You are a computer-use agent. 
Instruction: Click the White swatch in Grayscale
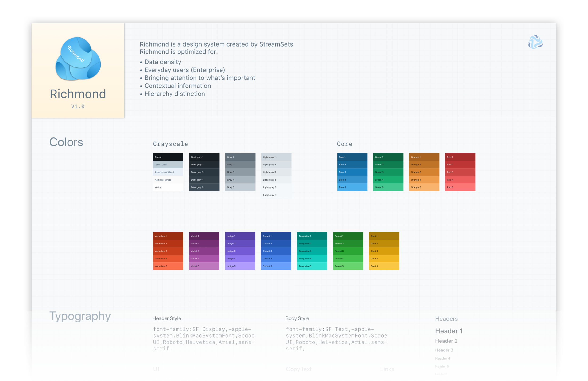pyautogui.click(x=168, y=187)
